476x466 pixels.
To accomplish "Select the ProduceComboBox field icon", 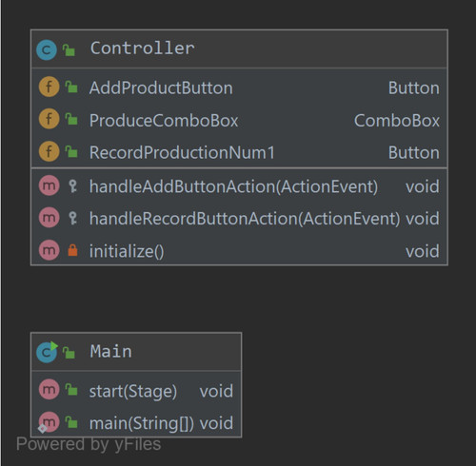I will coord(49,119).
